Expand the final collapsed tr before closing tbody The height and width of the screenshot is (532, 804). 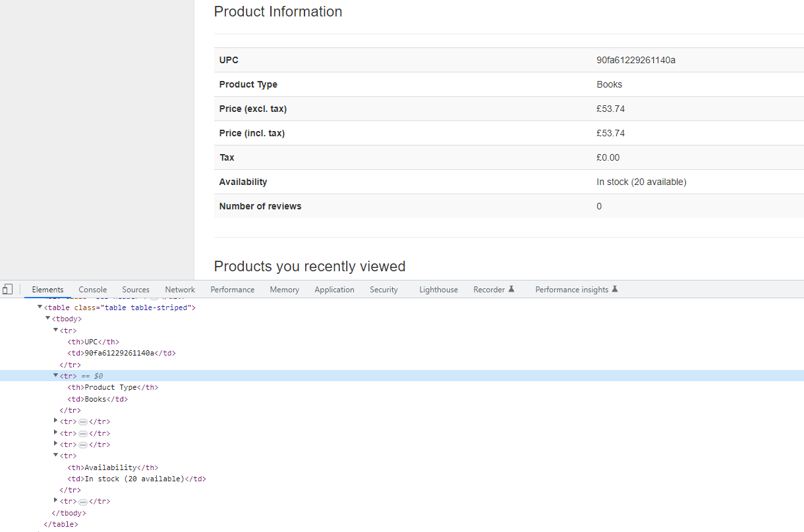point(55,501)
